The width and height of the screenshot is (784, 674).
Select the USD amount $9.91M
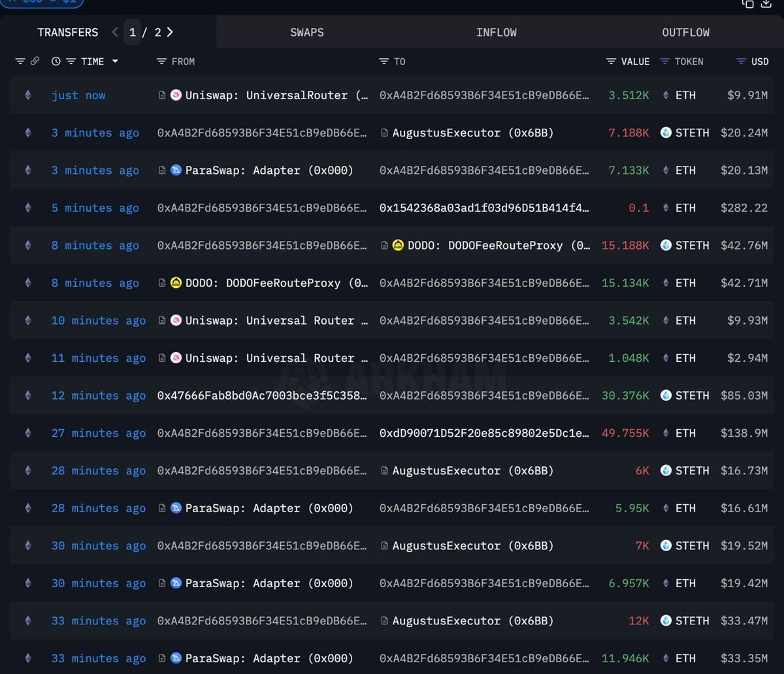click(x=747, y=95)
